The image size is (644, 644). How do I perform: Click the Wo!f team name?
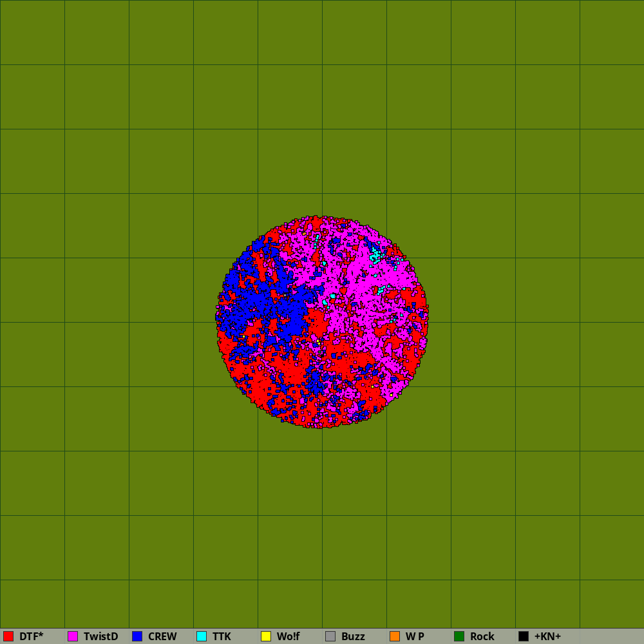click(288, 636)
